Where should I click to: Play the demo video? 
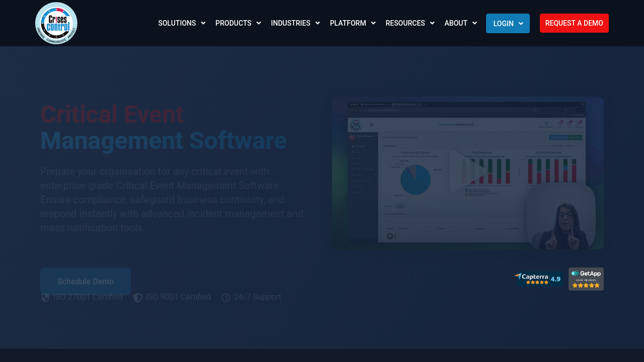pos(467,171)
